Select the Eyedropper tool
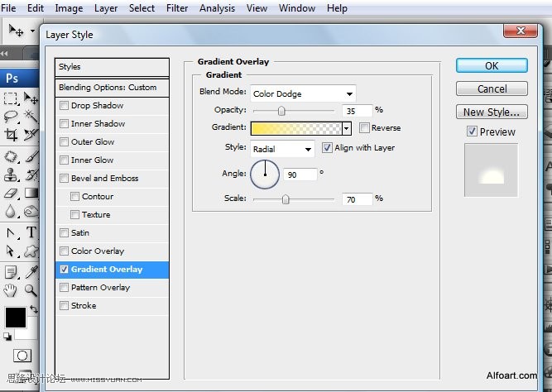This screenshot has height=392, width=552. pos(31,272)
